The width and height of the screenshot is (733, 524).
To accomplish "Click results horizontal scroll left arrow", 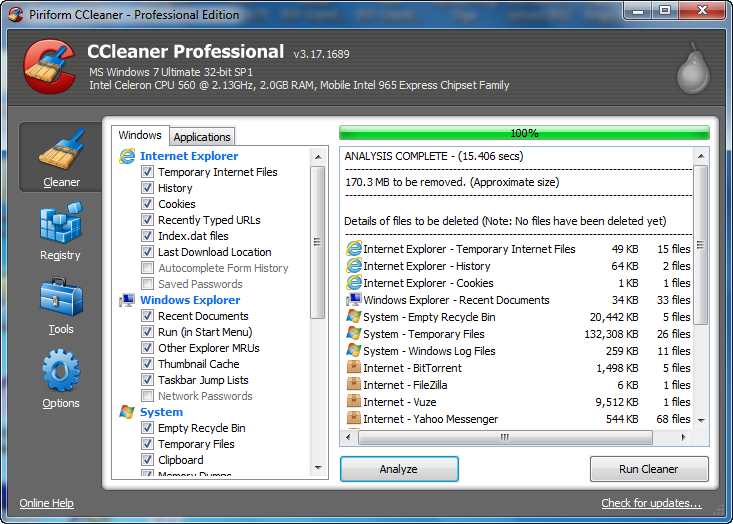I will click(348, 438).
